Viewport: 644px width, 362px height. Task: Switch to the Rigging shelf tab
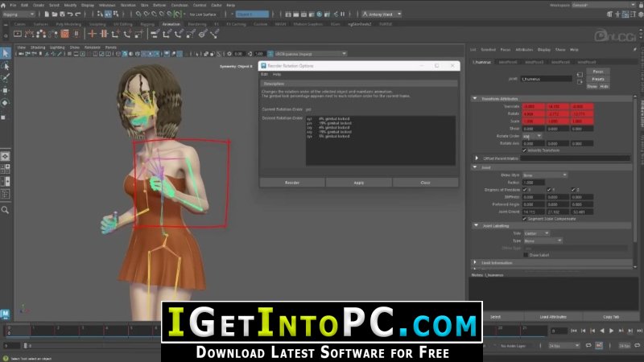pos(147,24)
